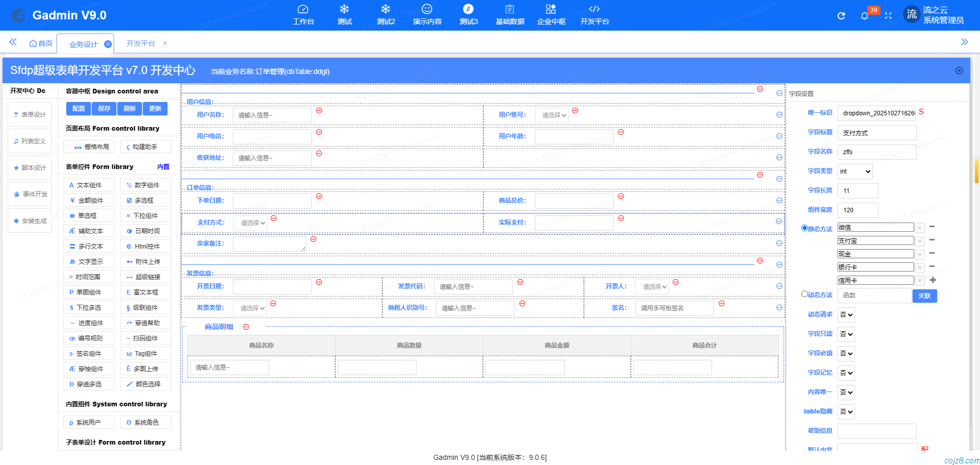Open 列表定义 in the dev center sidebar
This screenshot has width=980, height=465.
click(30, 141)
